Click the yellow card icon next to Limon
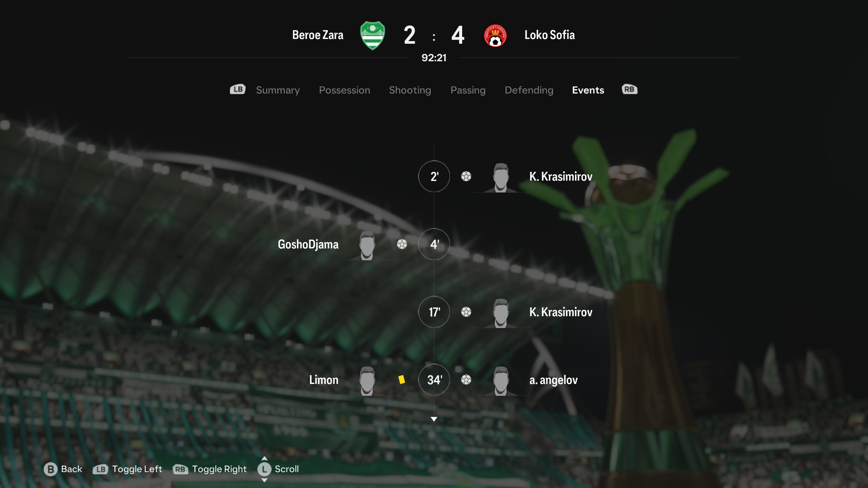Image resolution: width=868 pixels, height=488 pixels. [402, 380]
